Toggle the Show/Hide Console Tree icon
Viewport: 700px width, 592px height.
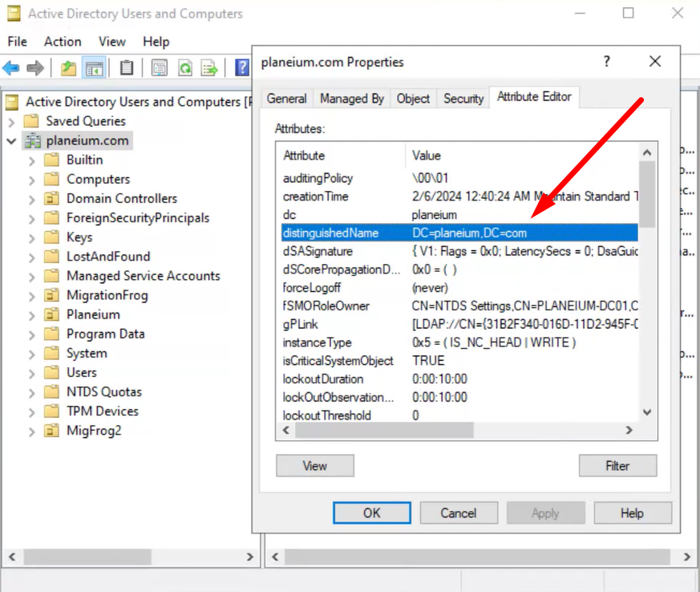click(x=94, y=67)
